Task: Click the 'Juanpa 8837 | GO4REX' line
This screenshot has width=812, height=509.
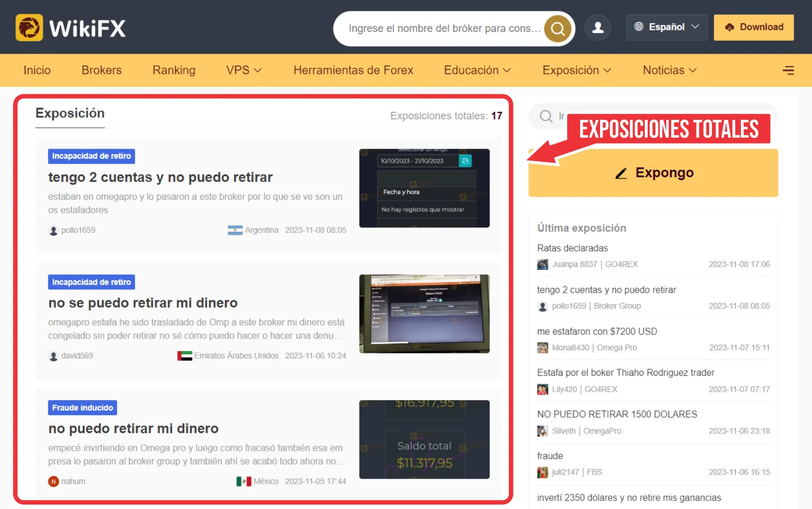Action: pos(595,264)
